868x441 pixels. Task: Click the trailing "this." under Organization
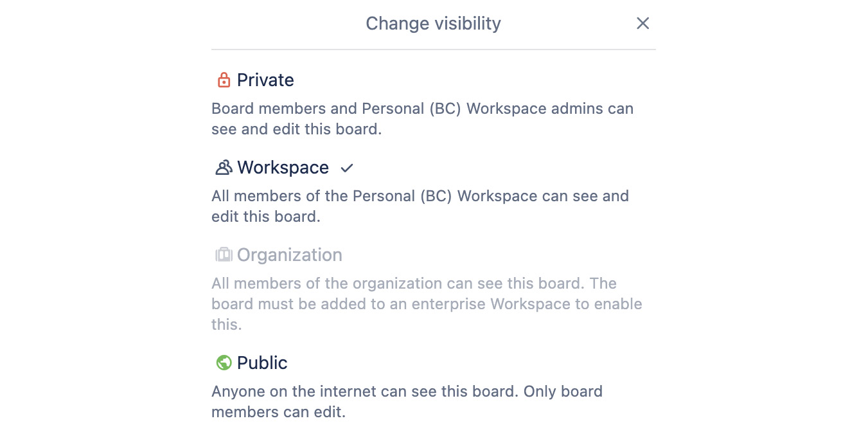(x=227, y=325)
